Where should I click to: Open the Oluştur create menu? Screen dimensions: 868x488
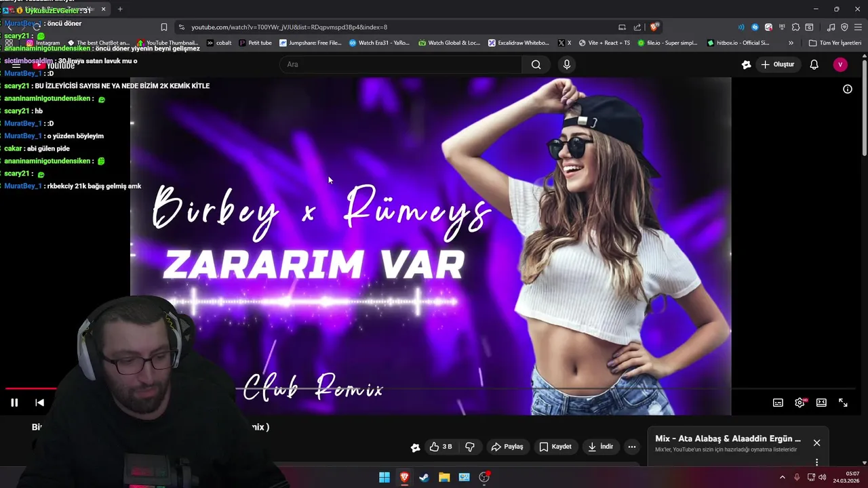point(777,64)
